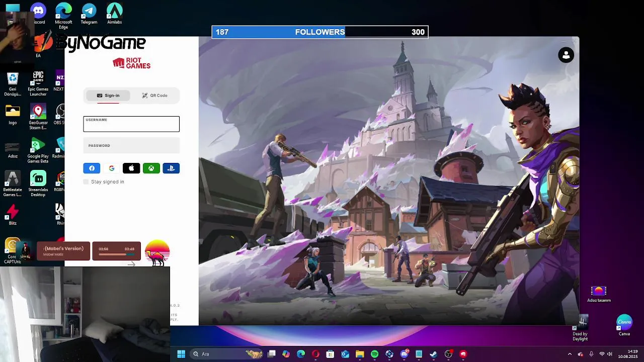Click the Xbox sign-in icon

point(151,168)
